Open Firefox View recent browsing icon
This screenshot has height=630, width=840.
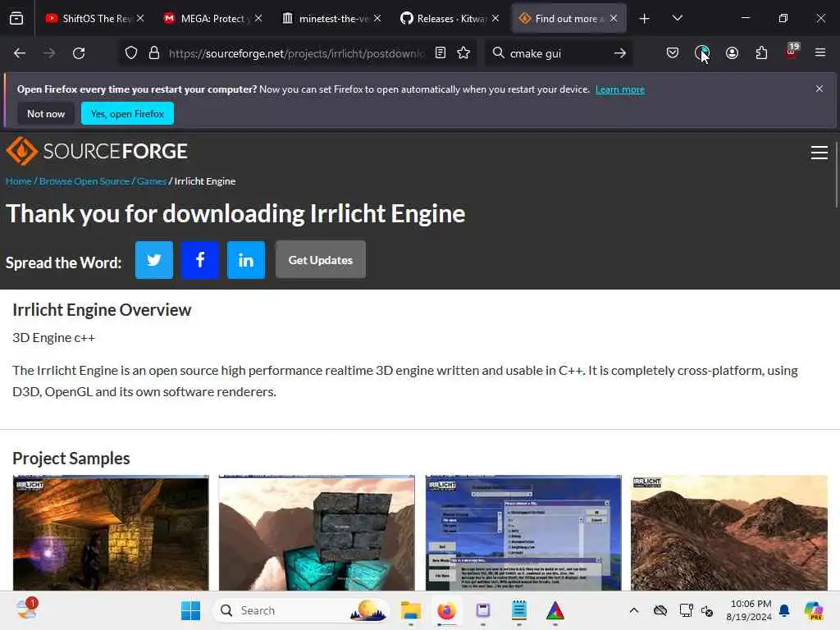tap(16, 18)
